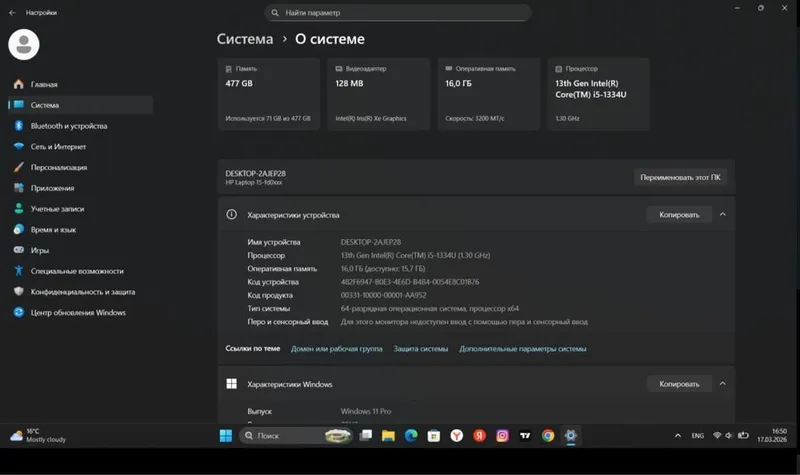800x475 pixels.
Task: Copy Характеристики устройства specifications
Action: point(679,215)
